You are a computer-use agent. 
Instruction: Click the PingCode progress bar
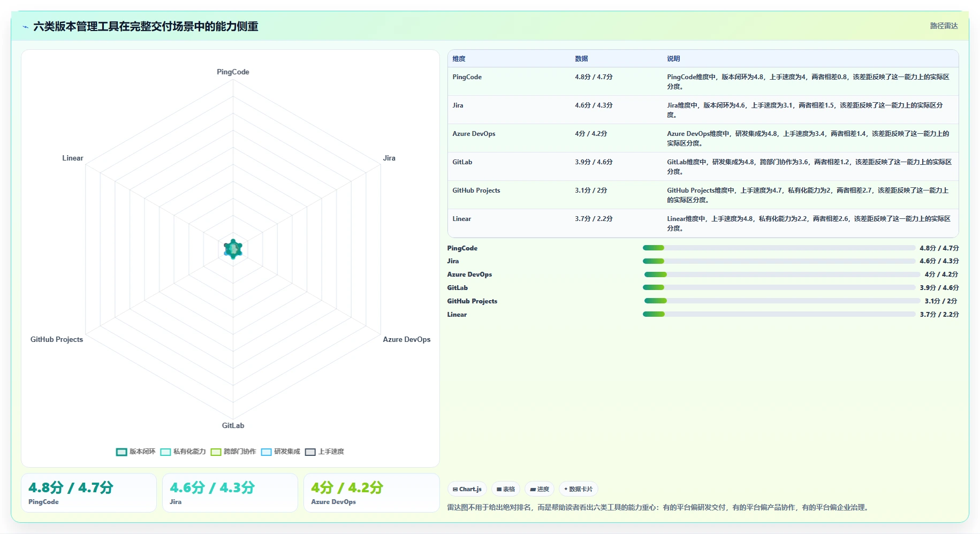click(779, 248)
